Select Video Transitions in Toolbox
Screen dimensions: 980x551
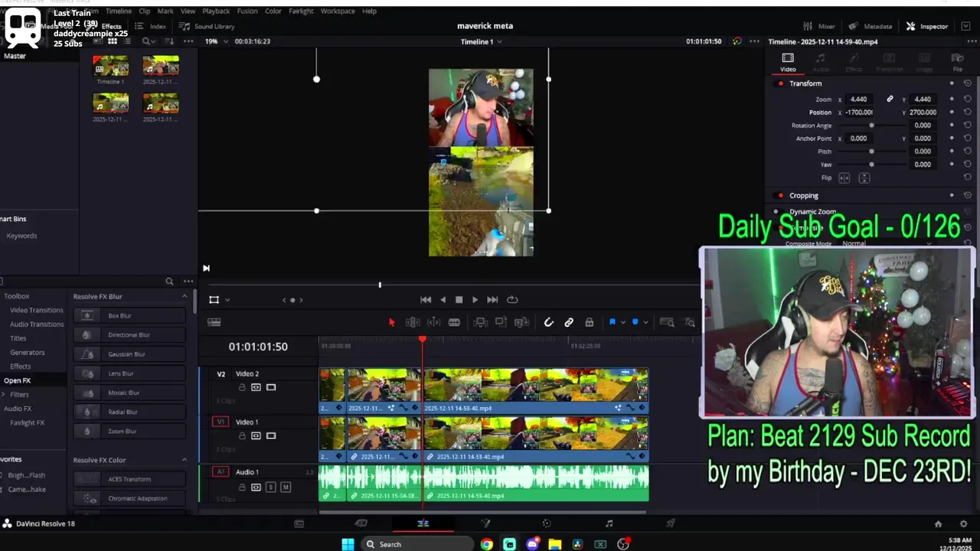pyautogui.click(x=36, y=310)
